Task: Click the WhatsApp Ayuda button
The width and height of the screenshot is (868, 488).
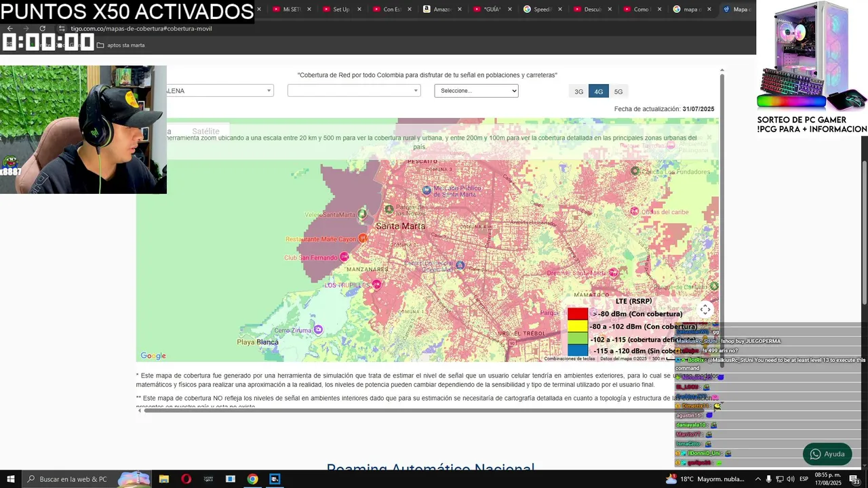Action: pos(827,454)
